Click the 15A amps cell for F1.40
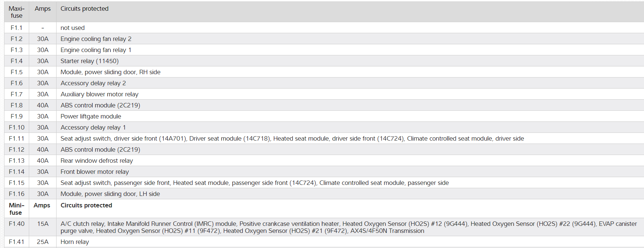 42,224
